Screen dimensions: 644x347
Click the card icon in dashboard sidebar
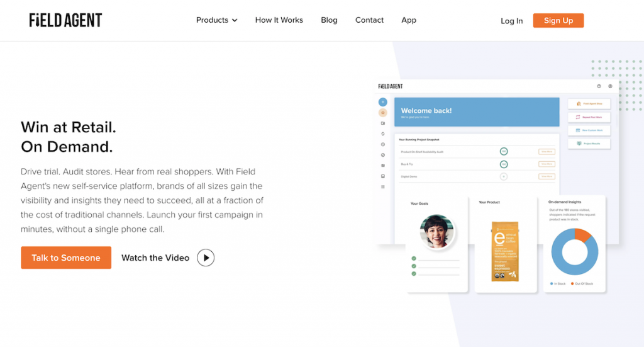pos(383,166)
